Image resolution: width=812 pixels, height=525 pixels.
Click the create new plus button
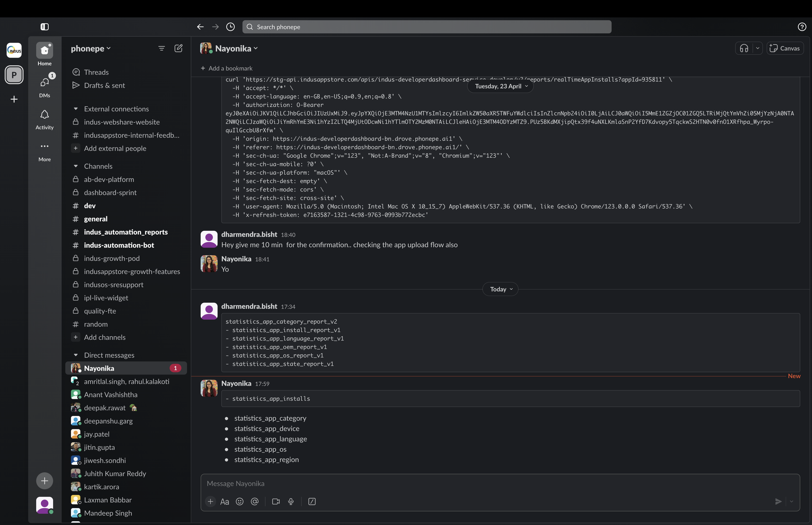[45, 481]
